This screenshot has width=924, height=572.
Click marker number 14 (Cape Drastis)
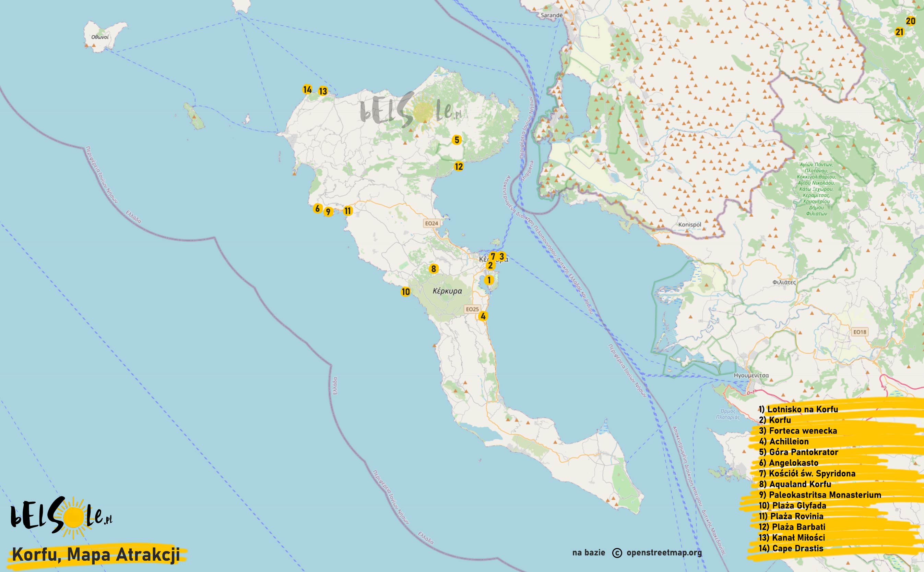[307, 90]
